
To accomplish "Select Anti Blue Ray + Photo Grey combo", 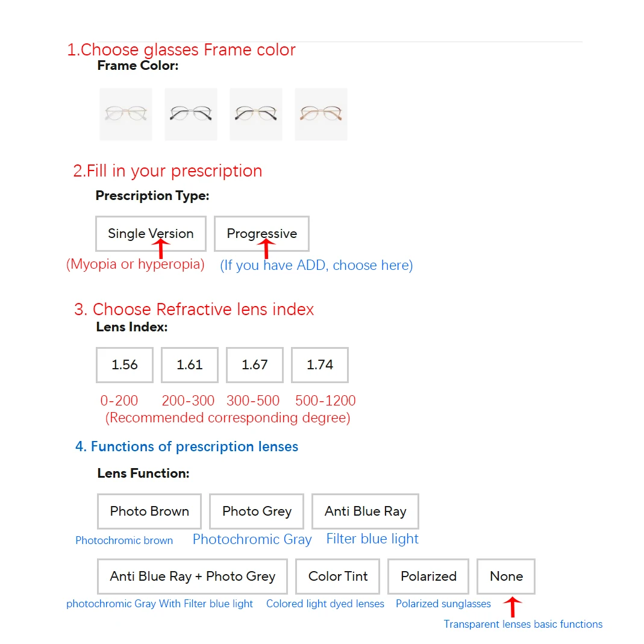I will click(x=192, y=577).
